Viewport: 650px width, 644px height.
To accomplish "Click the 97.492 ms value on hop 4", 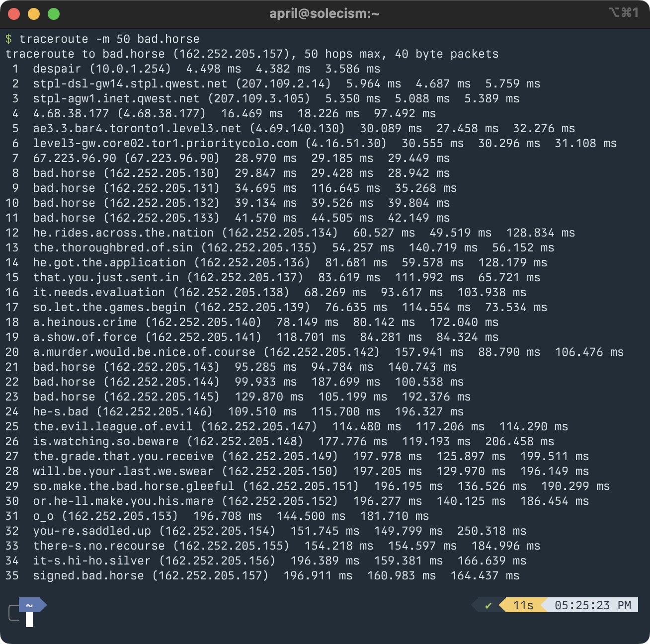I will point(405,113).
